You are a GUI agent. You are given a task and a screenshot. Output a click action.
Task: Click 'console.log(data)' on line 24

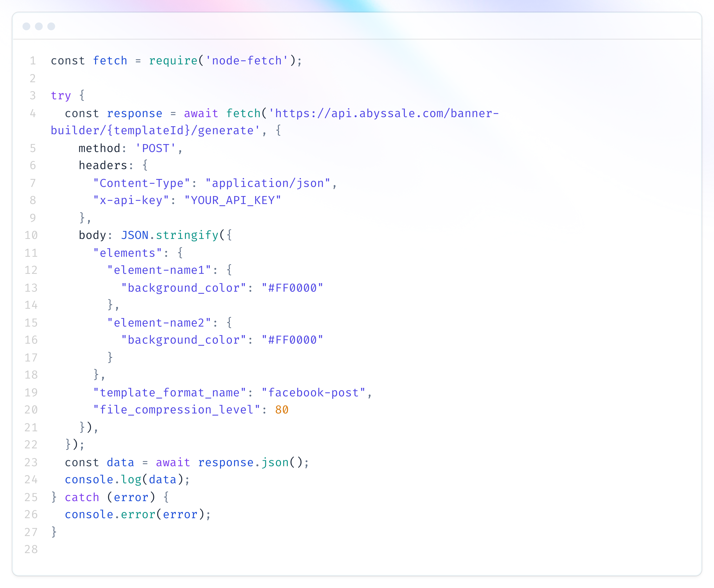124,480
